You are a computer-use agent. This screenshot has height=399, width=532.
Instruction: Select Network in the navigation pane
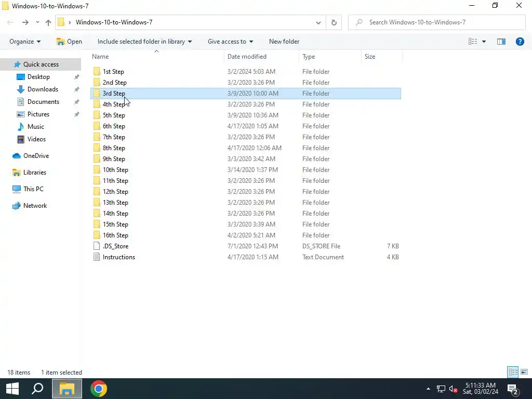[x=35, y=206]
